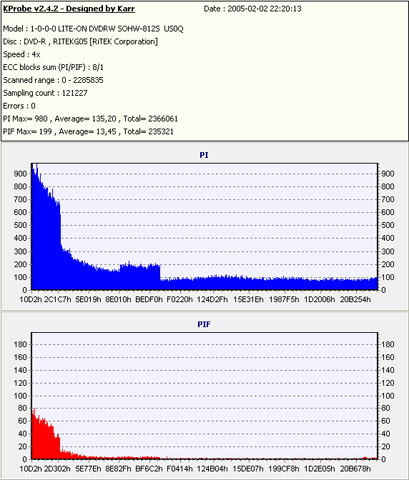Click PI graph x-axis label 20B254h
Image resolution: width=409 pixels, height=480 pixels.
[x=355, y=299]
